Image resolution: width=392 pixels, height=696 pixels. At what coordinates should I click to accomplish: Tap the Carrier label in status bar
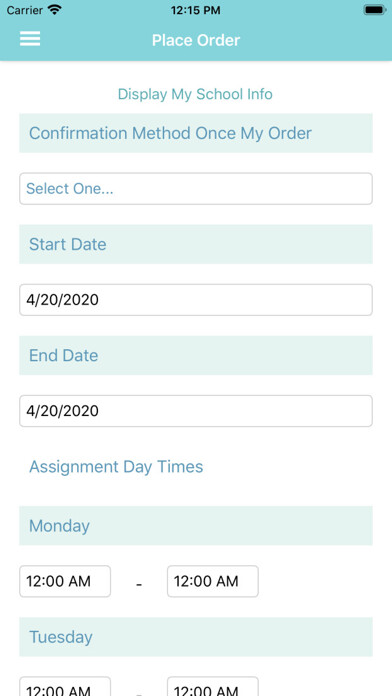[x=25, y=10]
